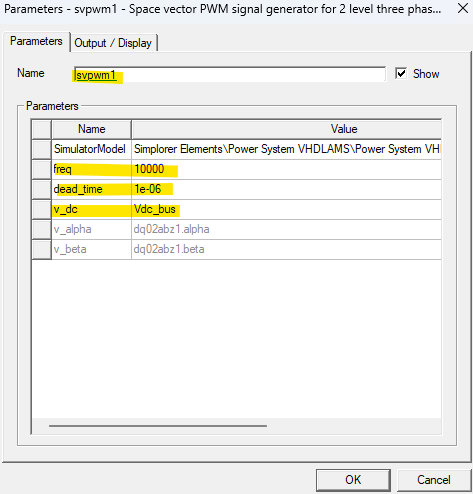473x494 pixels.
Task: Select the v_dc parameter name cell
Action: click(92, 209)
